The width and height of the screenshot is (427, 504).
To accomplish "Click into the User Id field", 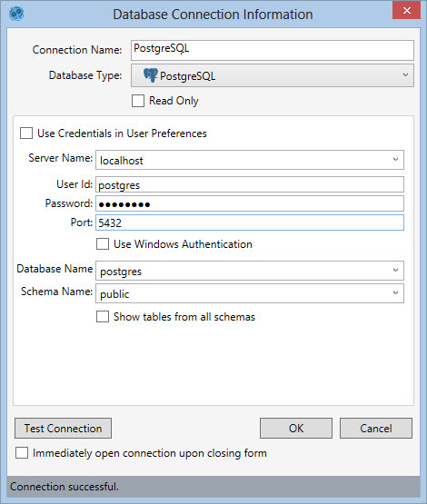I will (x=250, y=184).
